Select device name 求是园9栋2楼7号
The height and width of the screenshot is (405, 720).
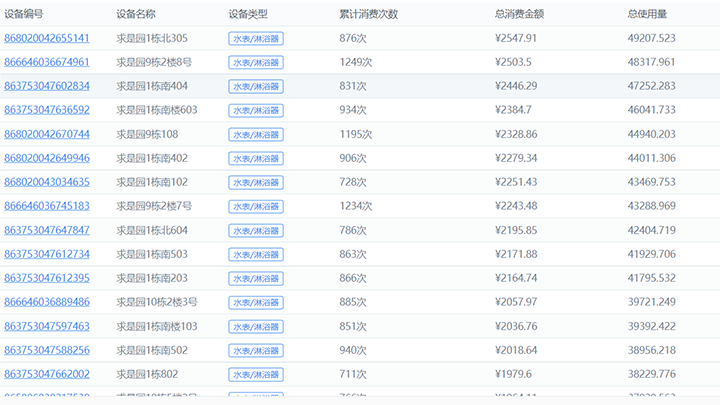[x=154, y=206]
